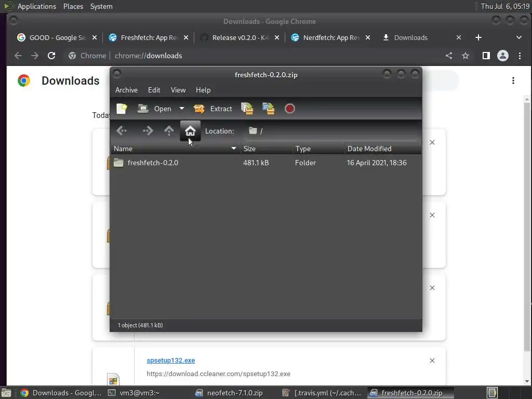Open the Archive menu
532x399 pixels.
point(126,90)
